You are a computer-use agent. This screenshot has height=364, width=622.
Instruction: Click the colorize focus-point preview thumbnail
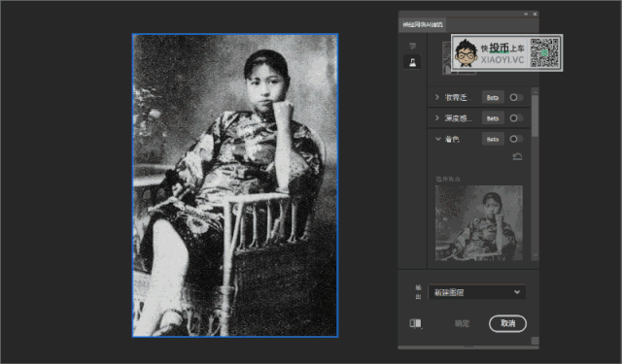coord(479,223)
